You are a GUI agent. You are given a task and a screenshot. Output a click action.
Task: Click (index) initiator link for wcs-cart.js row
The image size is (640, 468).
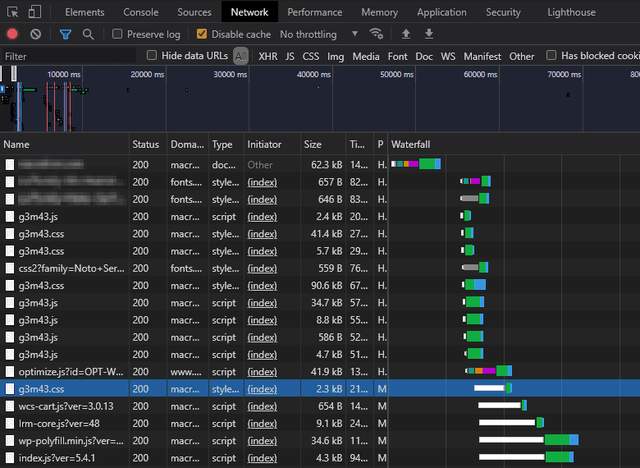coord(262,406)
